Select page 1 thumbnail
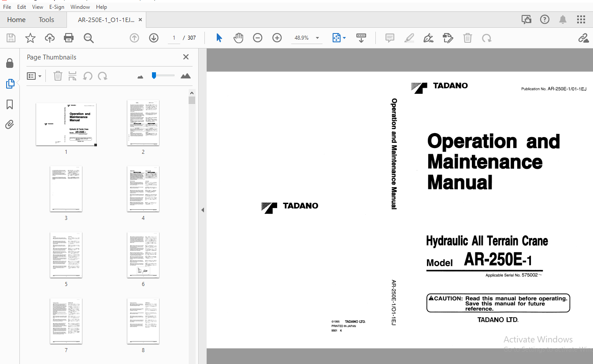This screenshot has height=364, width=593. 66,124
